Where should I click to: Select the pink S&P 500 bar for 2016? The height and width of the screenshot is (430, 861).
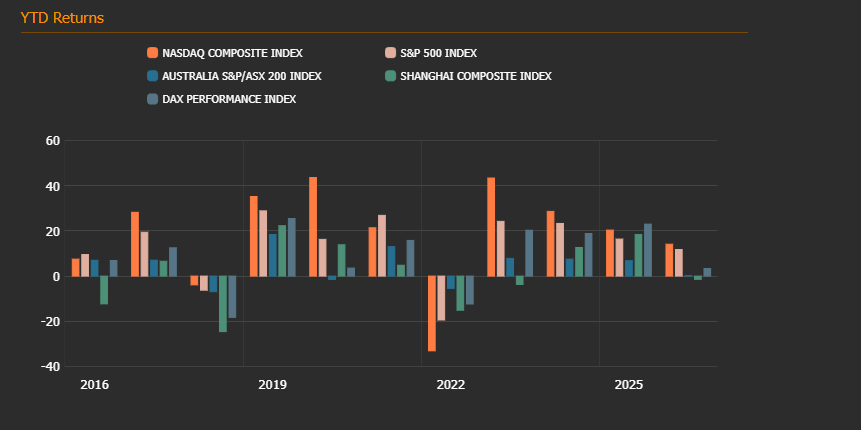[85, 265]
